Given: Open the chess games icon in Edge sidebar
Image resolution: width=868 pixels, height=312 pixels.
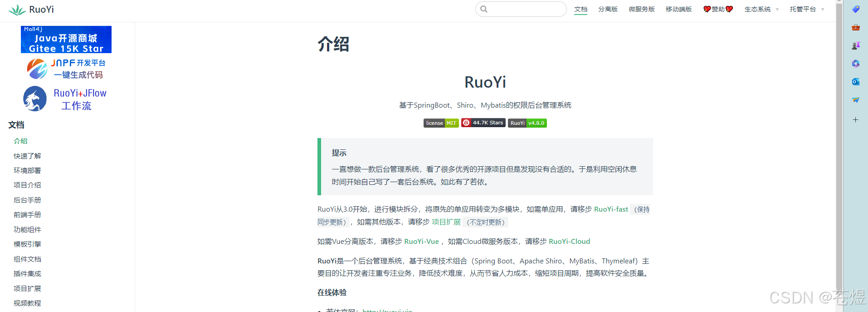Looking at the screenshot, I should [856, 45].
